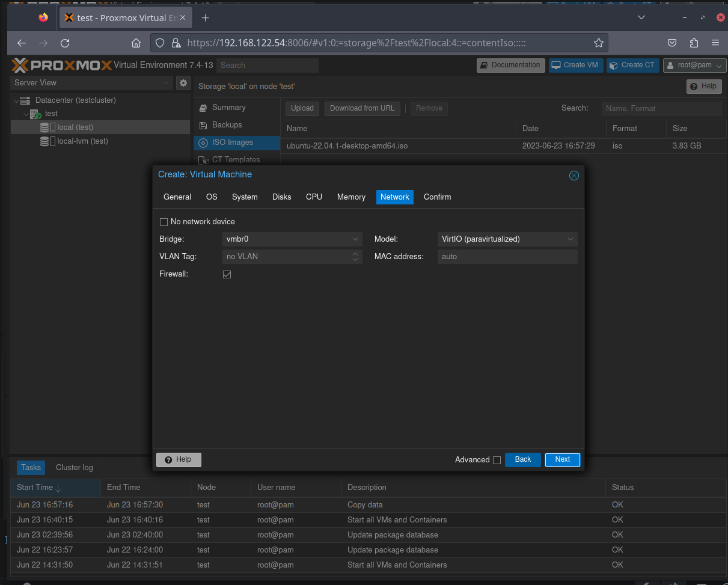
Task: Click the MAC address input field
Action: 507,257
